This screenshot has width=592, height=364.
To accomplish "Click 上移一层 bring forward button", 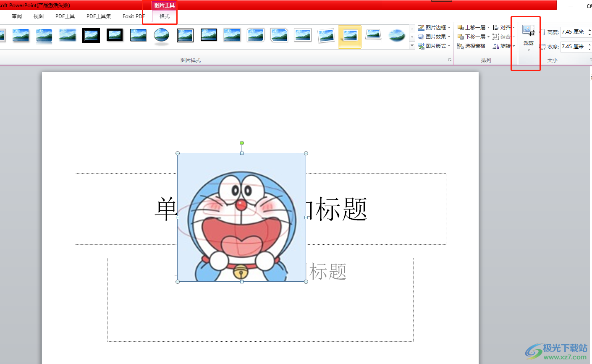I will pyautogui.click(x=471, y=28).
